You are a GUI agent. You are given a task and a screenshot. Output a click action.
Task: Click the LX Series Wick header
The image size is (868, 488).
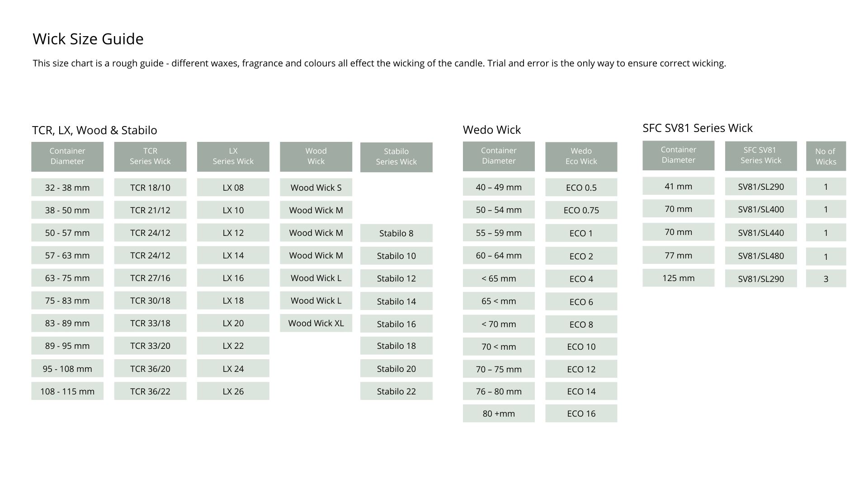point(233,156)
